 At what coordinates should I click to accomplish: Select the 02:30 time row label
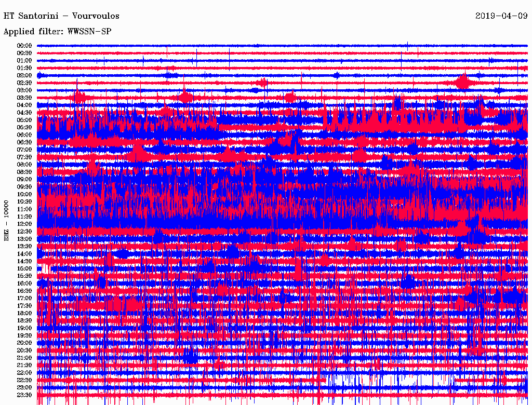click(x=24, y=83)
